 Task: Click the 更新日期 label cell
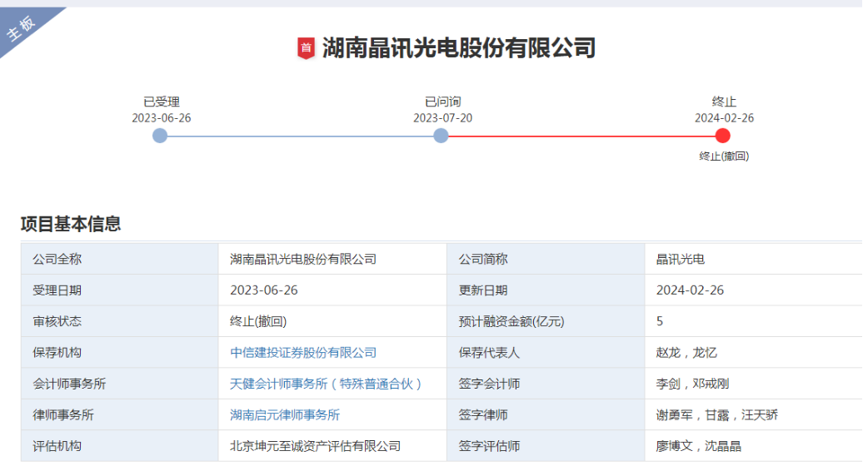pos(546,290)
